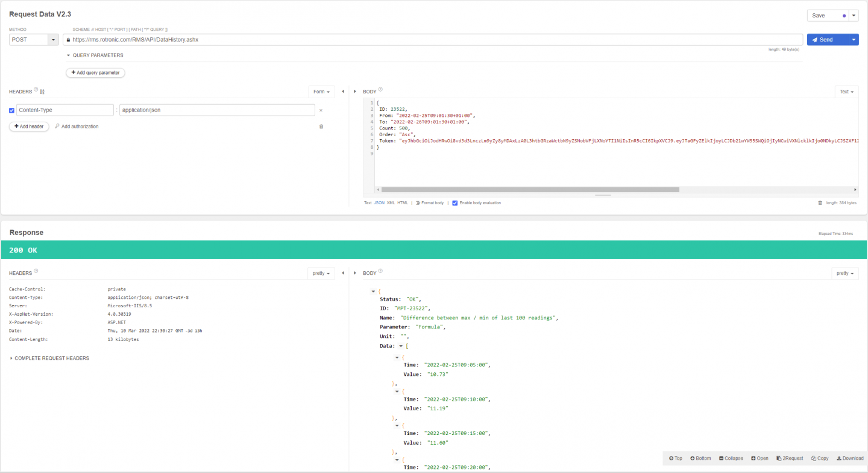This screenshot has height=473, width=868.
Task: Collapse the 09:10:00 data entry
Action: pos(397,392)
